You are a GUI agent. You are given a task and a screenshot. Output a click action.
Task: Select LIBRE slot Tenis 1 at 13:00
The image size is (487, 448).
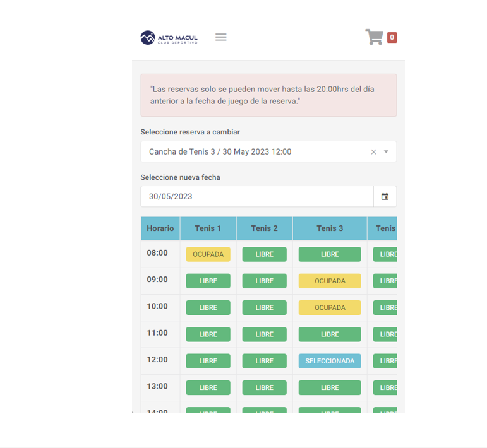coord(208,387)
